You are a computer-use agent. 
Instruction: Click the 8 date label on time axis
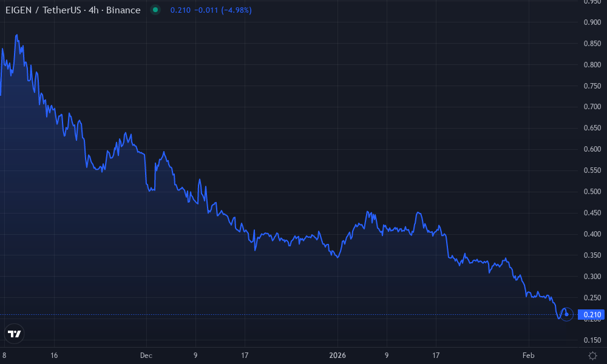coord(4,356)
